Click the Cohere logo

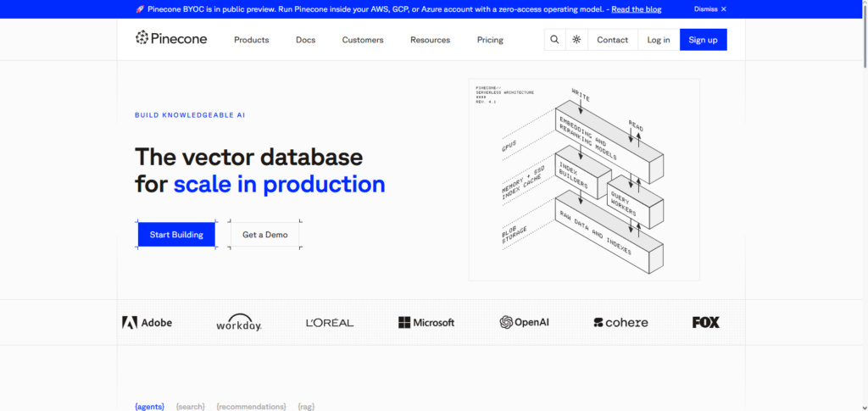pyautogui.click(x=620, y=322)
